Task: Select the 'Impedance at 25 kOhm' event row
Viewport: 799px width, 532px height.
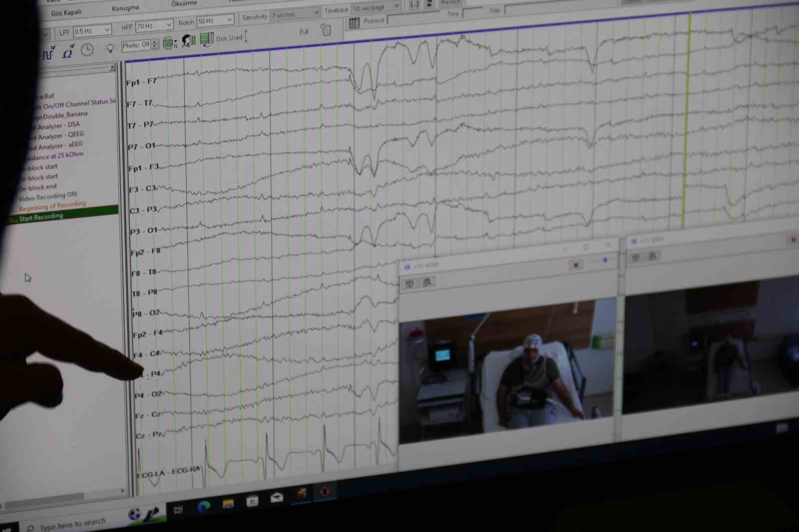Action: pyautogui.click(x=54, y=156)
